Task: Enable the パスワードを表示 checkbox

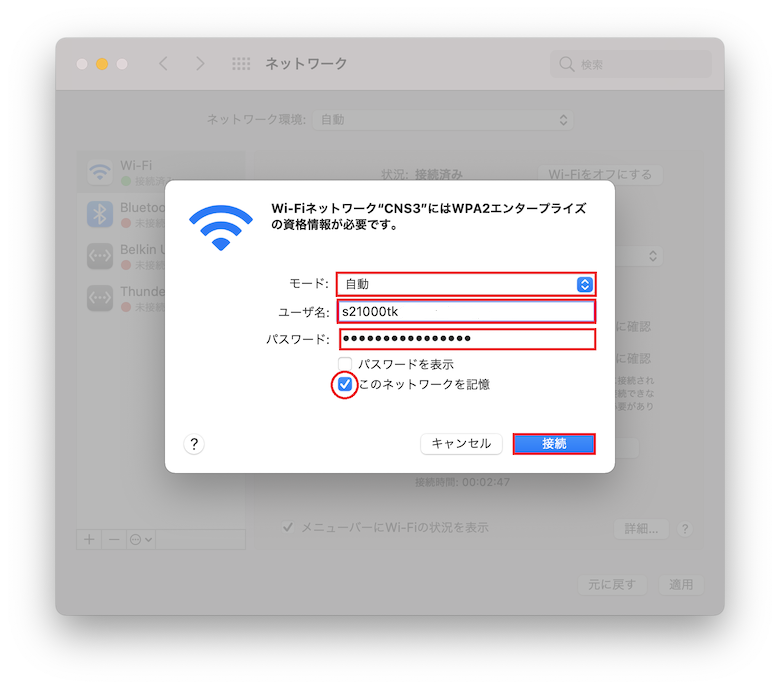Action: 345,364
